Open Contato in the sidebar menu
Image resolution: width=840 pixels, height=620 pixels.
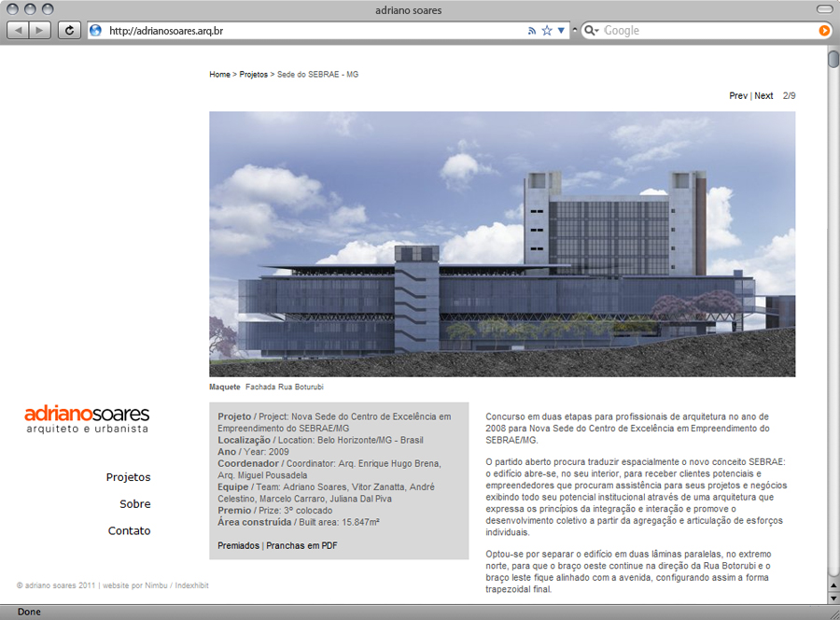tap(129, 530)
